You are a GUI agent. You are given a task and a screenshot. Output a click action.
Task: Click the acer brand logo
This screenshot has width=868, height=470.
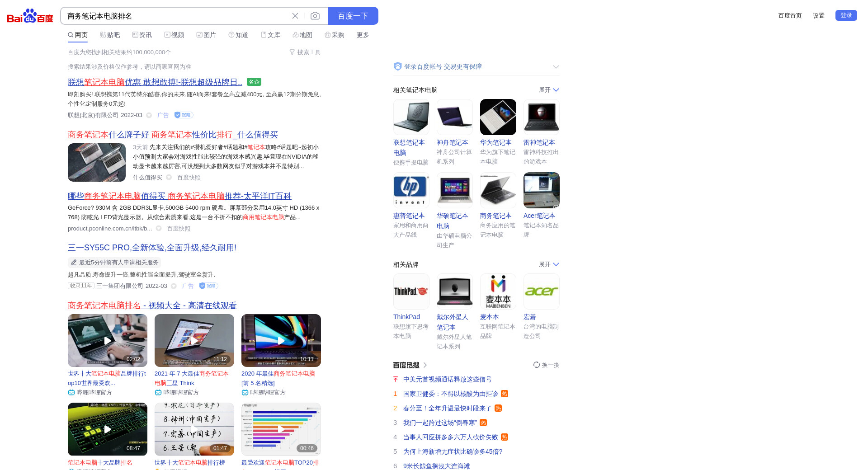pos(541,291)
